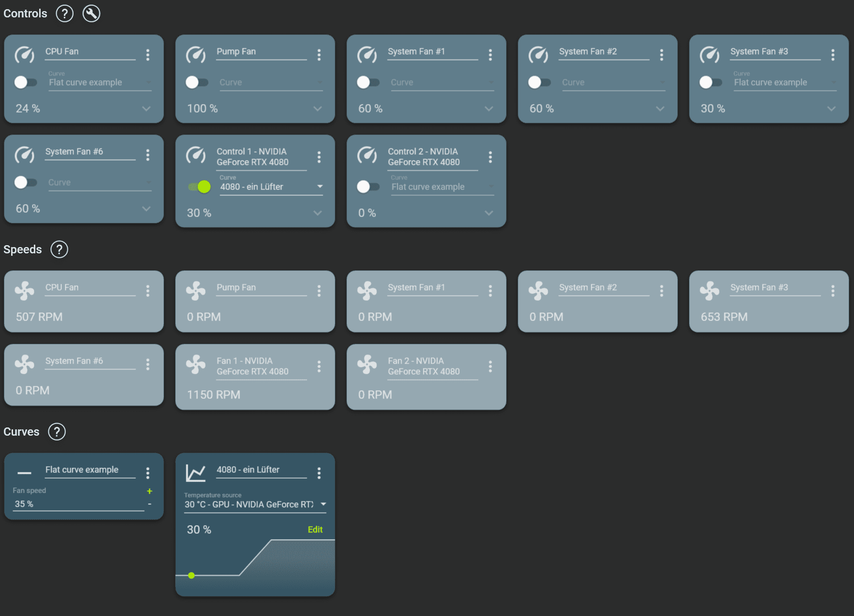Open the three-dot menu on System Fan #6 control card
The width and height of the screenshot is (854, 616).
pos(148,155)
